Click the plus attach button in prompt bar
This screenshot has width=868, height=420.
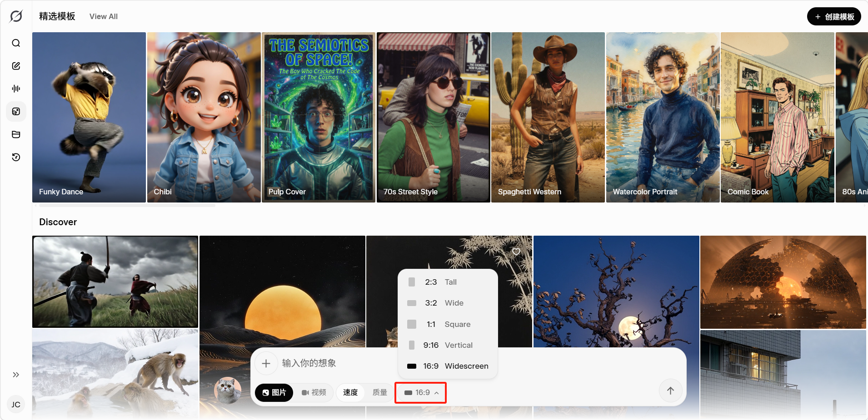point(266,363)
